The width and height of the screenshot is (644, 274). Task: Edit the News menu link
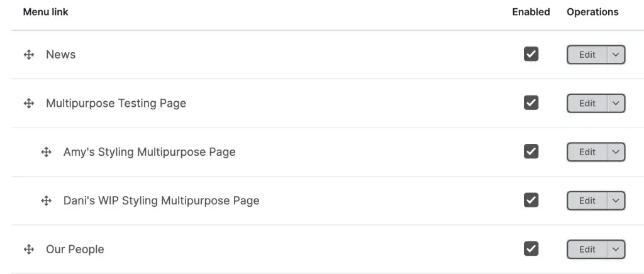pos(587,55)
